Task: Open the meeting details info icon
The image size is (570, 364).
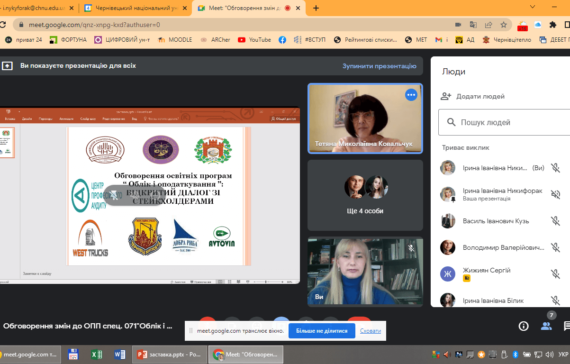Action: pos(523,326)
